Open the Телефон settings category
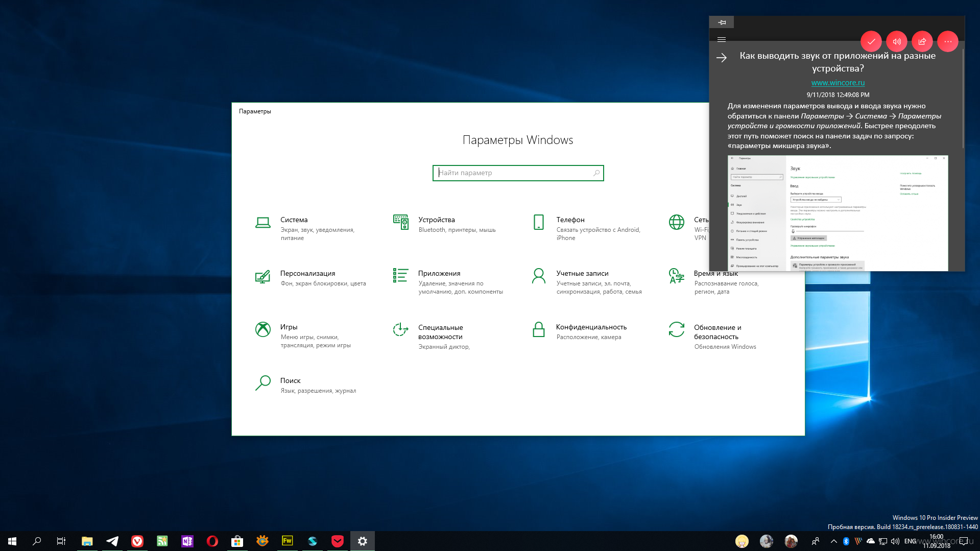 587,228
